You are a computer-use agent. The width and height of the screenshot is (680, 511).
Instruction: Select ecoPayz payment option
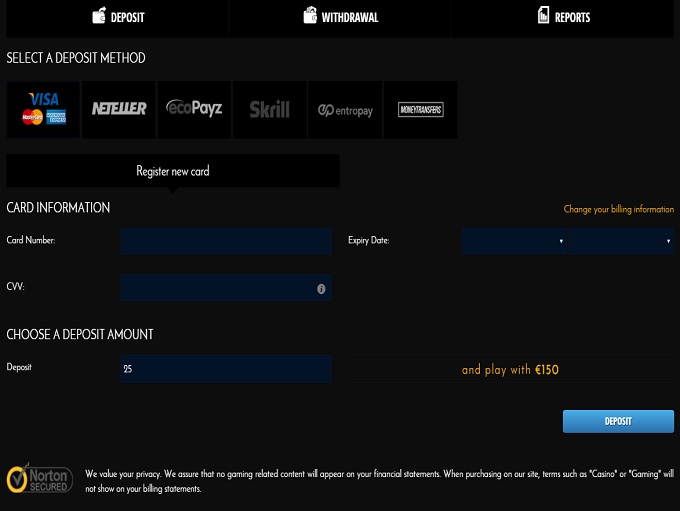(x=194, y=109)
